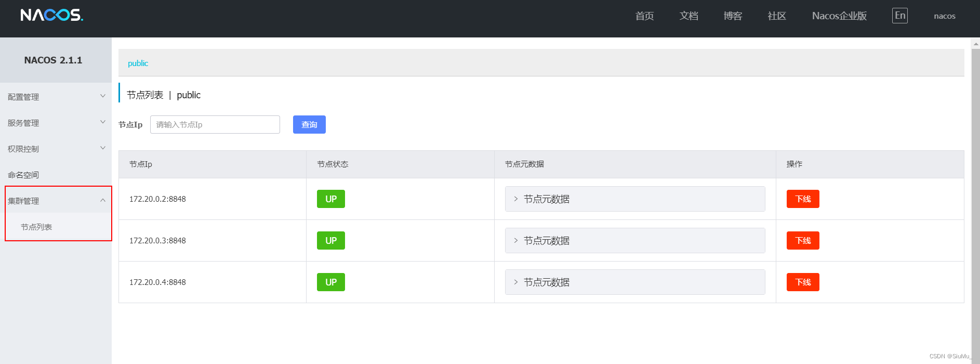Open the Nacos企业版 link

tap(839, 16)
